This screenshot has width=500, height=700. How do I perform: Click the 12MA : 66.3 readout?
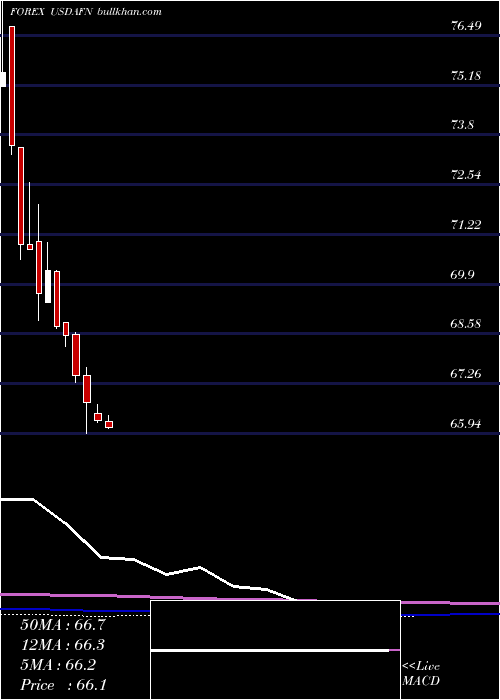(62, 645)
